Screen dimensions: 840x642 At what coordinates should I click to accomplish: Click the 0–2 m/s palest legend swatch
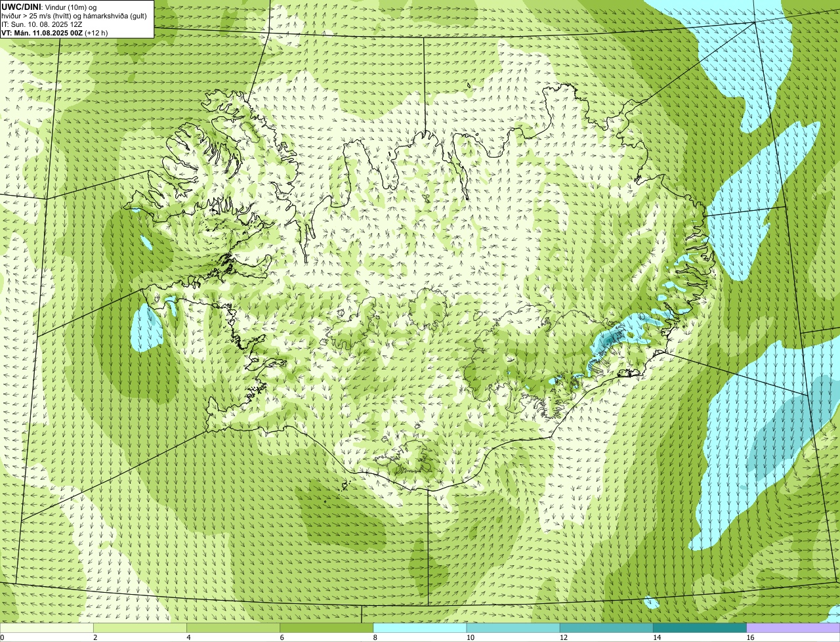tap(47, 628)
